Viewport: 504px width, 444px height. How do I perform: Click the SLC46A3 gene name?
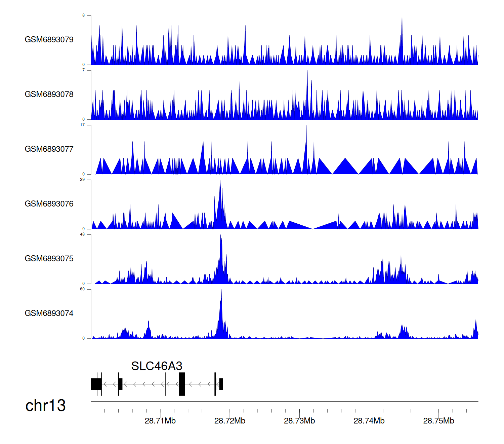(x=157, y=366)
